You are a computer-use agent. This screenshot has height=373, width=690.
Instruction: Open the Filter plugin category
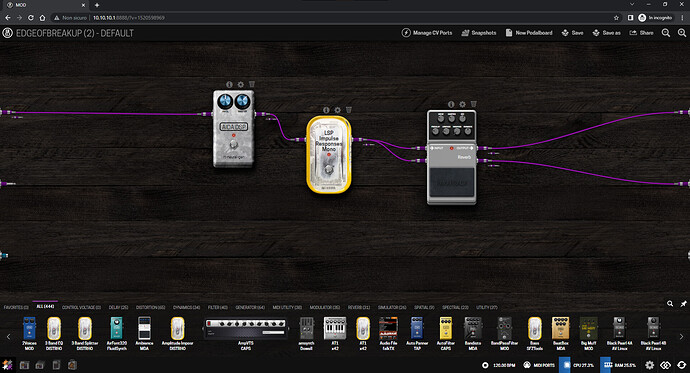(x=218, y=307)
